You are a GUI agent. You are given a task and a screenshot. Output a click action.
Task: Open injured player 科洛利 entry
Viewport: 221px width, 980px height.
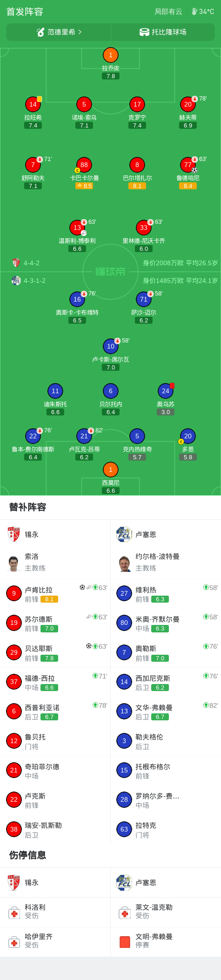tap(55, 912)
